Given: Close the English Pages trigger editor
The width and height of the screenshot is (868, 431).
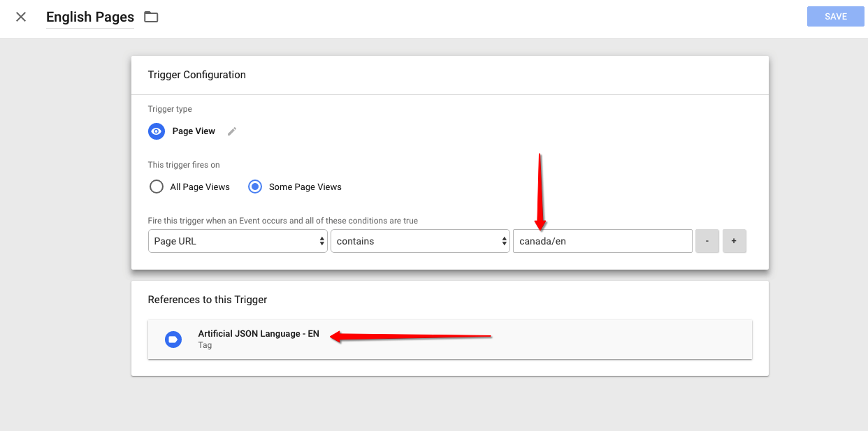Looking at the screenshot, I should pyautogui.click(x=21, y=17).
